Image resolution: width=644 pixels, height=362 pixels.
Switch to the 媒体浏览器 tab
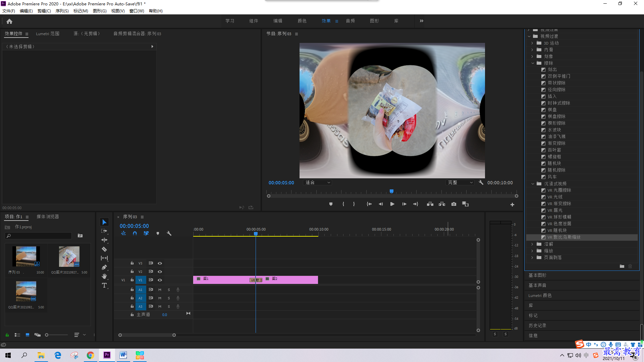tap(48, 217)
